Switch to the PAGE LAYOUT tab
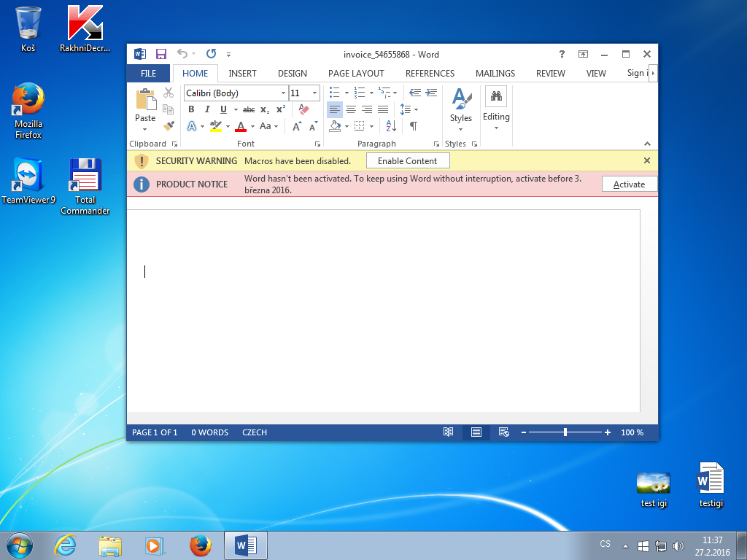This screenshot has width=747, height=560. (x=356, y=74)
